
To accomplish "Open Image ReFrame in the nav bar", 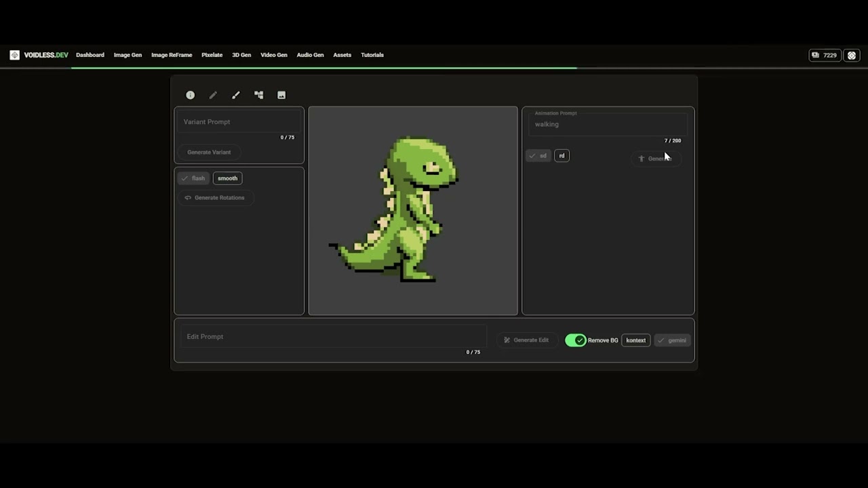I will tap(172, 55).
